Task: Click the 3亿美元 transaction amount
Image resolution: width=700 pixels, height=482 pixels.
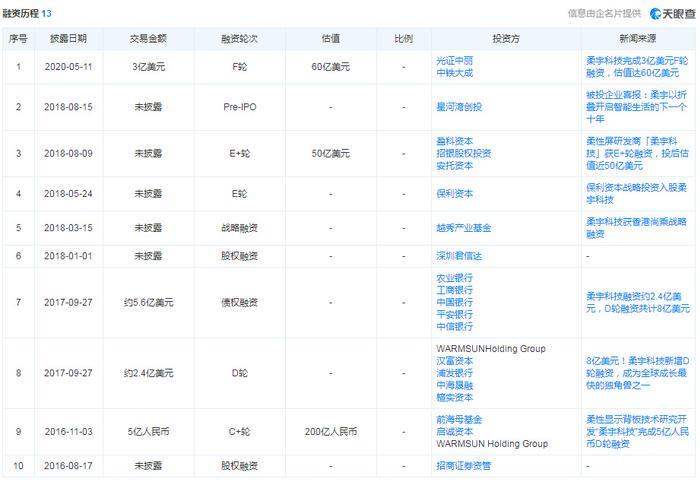Action: click(148, 67)
